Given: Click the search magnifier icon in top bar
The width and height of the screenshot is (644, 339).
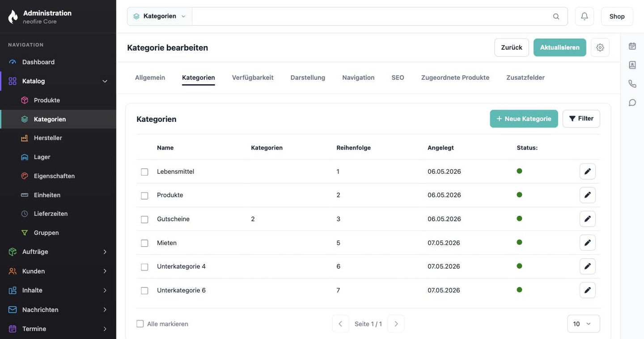Looking at the screenshot, I should coord(556,17).
